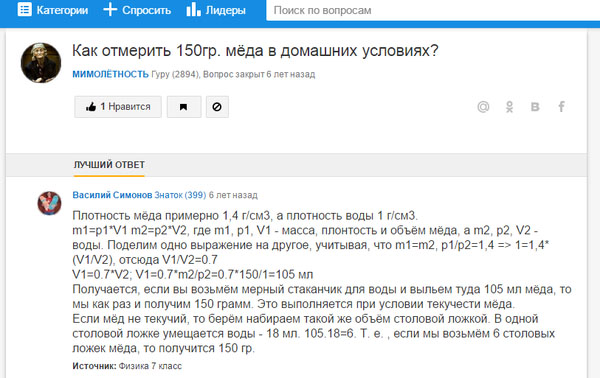Click the text Вопрос закрыт 6 лет назад
Image resolution: width=600 pixels, height=378 pixels.
259,74
